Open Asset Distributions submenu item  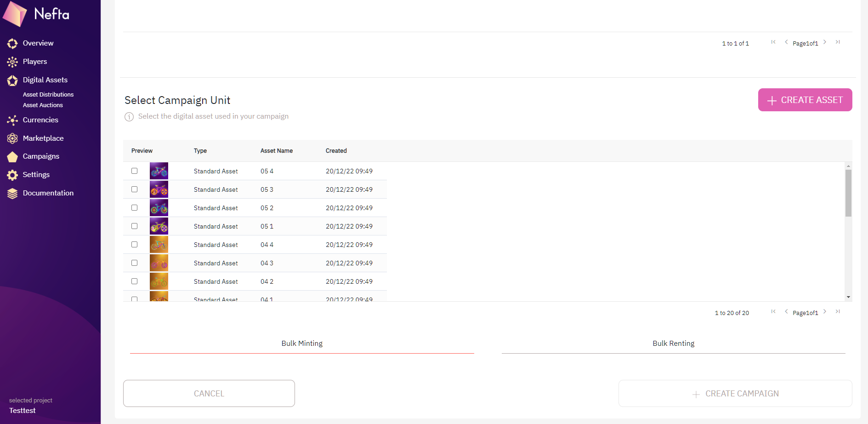coord(48,95)
